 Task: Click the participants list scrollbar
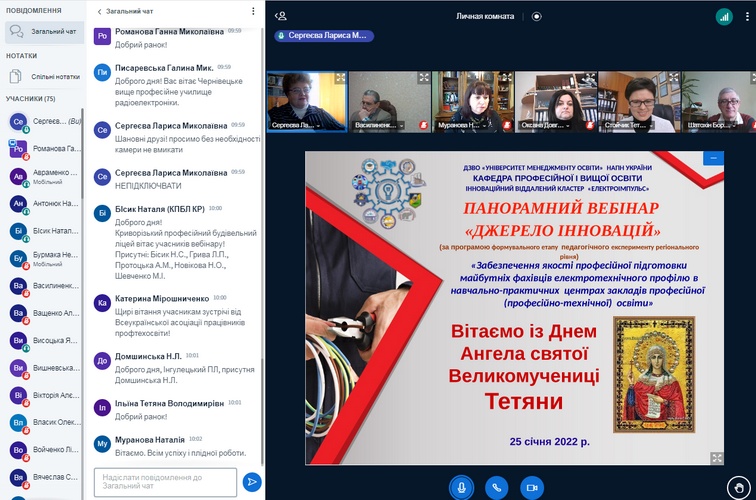tap(82, 153)
